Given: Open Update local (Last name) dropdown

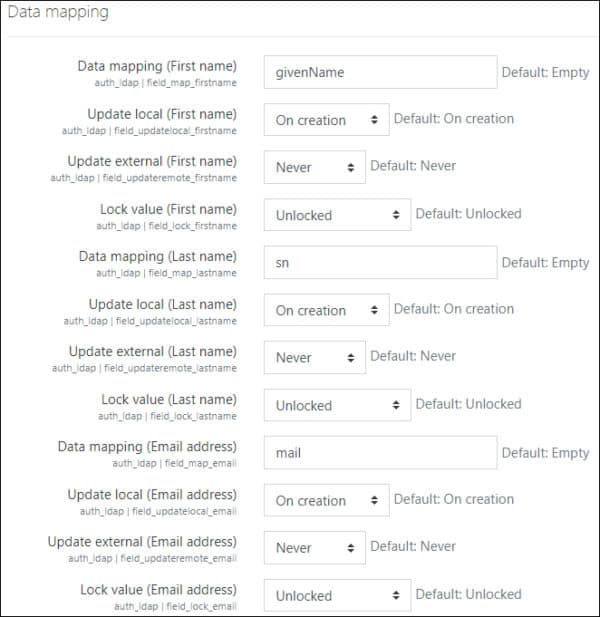Looking at the screenshot, I should [326, 310].
